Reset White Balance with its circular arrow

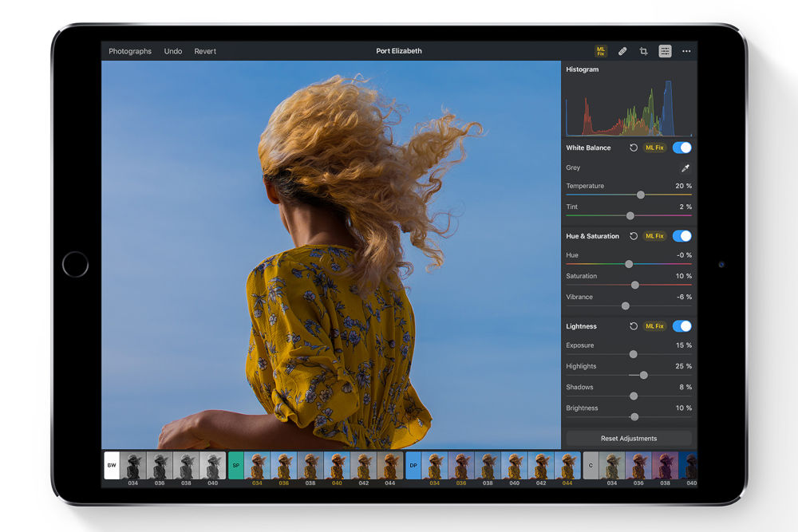coord(634,148)
